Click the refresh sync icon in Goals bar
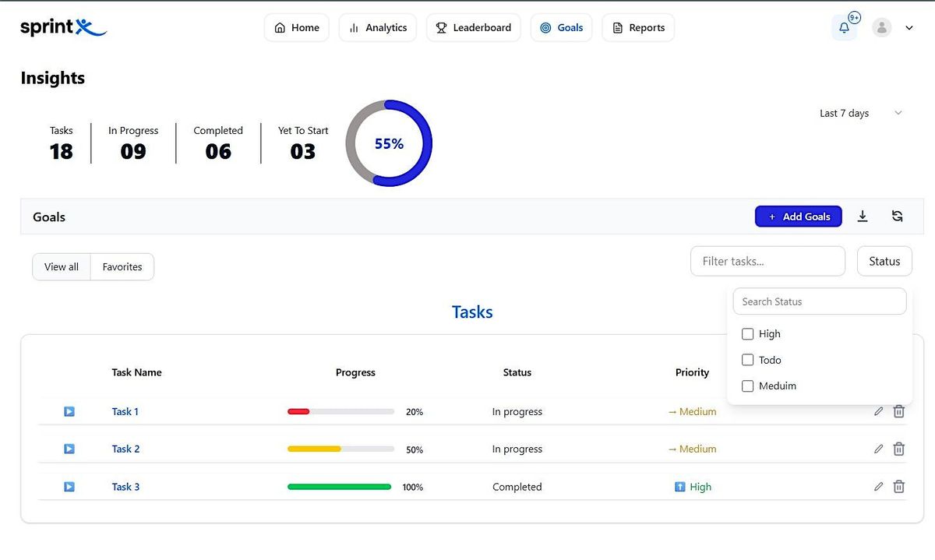The width and height of the screenshot is (935, 560). point(897,217)
